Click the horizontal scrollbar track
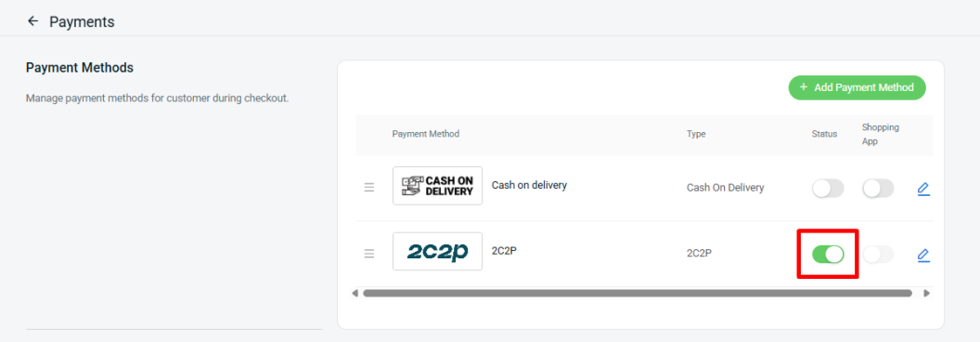980x342 pixels. click(638, 293)
